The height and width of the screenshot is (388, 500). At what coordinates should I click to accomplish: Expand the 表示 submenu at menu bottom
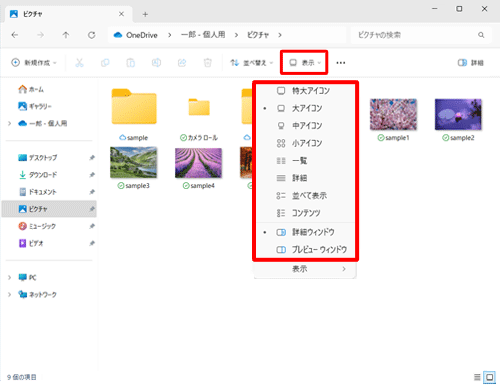305,269
